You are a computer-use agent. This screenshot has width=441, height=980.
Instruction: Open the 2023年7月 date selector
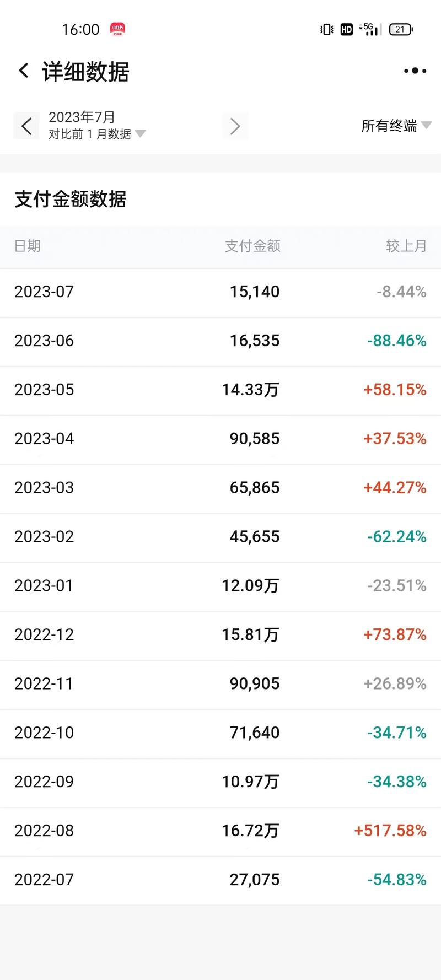coord(82,117)
